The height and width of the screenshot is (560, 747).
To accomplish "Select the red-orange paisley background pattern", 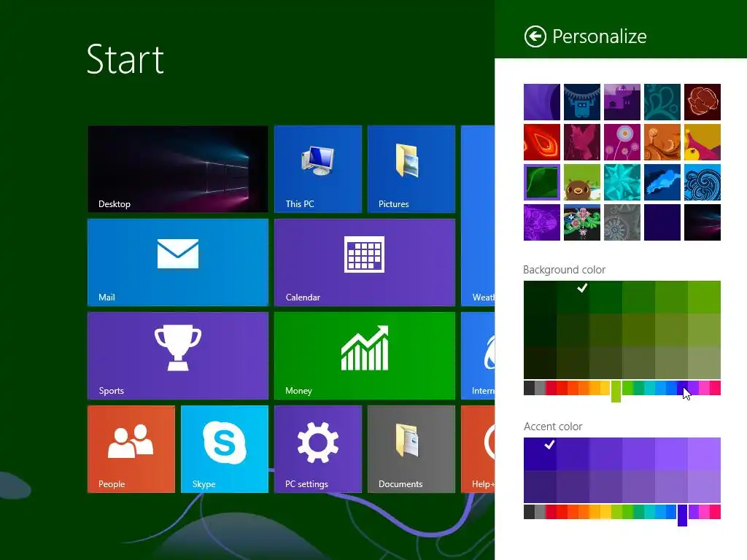I will [542, 142].
